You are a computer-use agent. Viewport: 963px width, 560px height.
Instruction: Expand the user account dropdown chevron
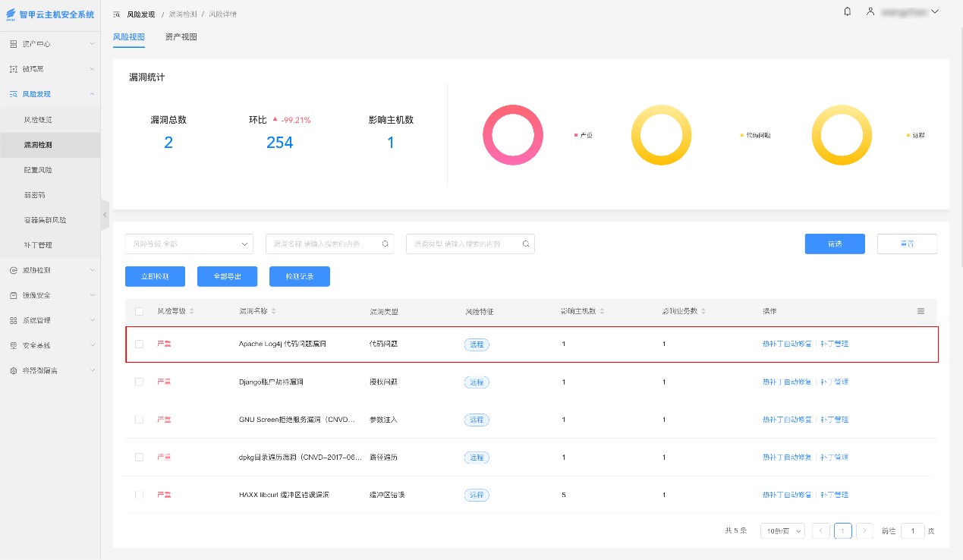935,12
